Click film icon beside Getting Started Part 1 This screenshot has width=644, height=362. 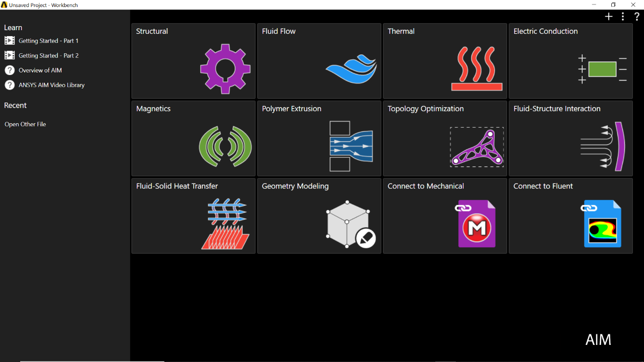[x=10, y=41]
